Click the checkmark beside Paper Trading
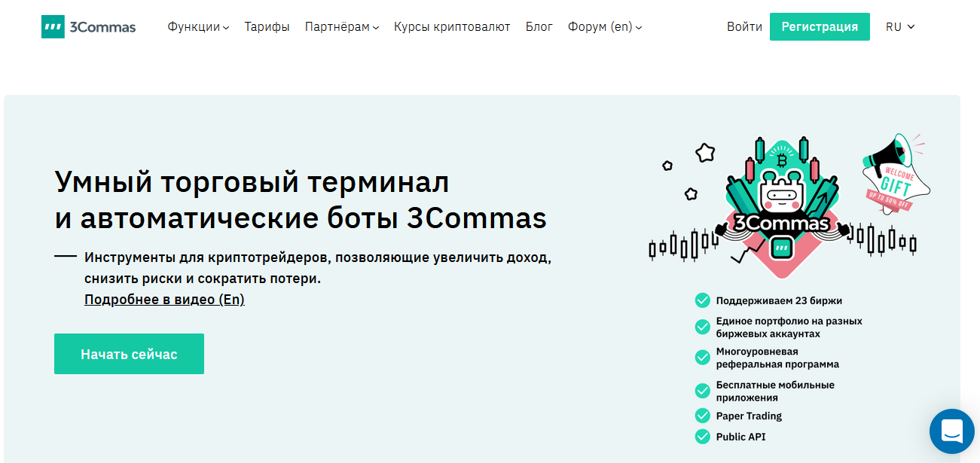Viewport: 980px width, 463px height. point(702,416)
